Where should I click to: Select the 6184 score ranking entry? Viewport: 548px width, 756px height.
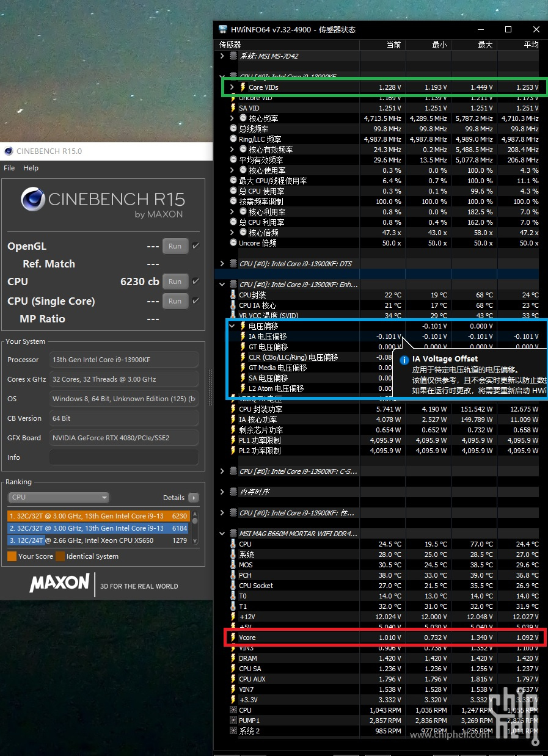(x=98, y=528)
